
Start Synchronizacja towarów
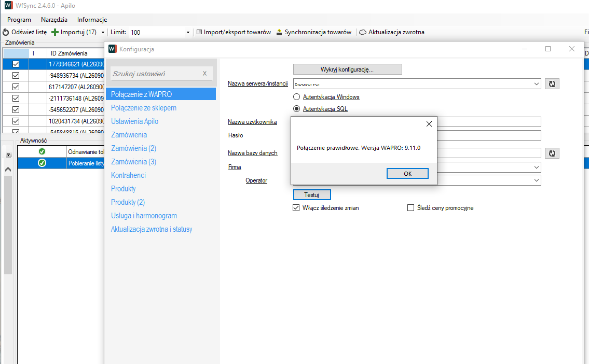313,32
